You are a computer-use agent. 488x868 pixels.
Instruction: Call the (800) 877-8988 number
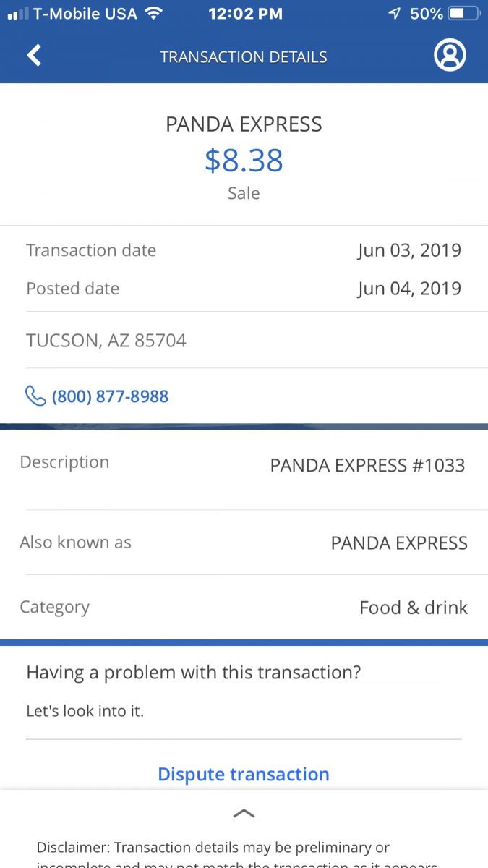point(110,396)
